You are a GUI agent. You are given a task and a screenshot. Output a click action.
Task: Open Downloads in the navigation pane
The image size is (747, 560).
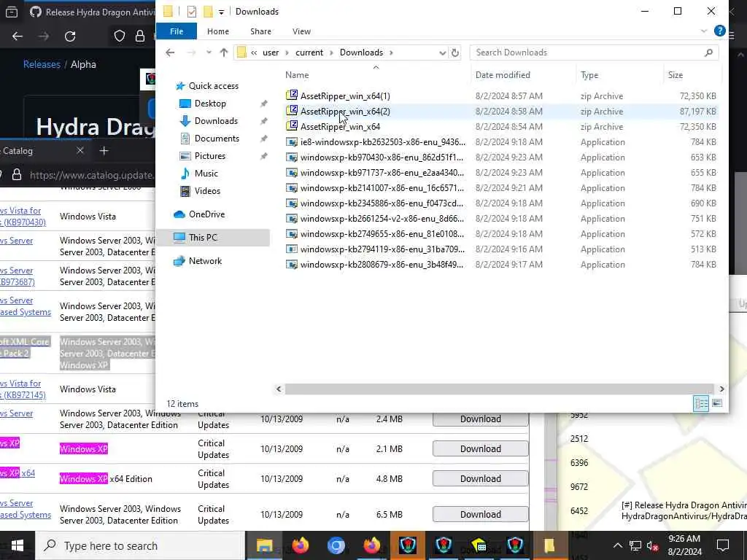click(x=216, y=121)
